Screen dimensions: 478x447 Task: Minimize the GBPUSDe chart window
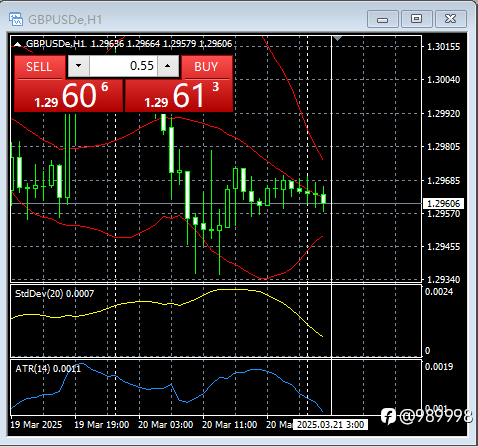pos(383,19)
